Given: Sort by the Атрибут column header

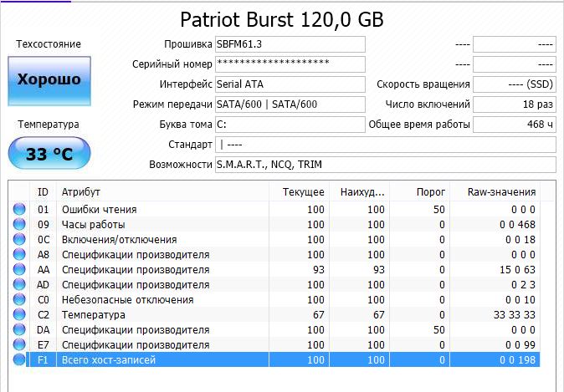Looking at the screenshot, I should [x=162, y=192].
